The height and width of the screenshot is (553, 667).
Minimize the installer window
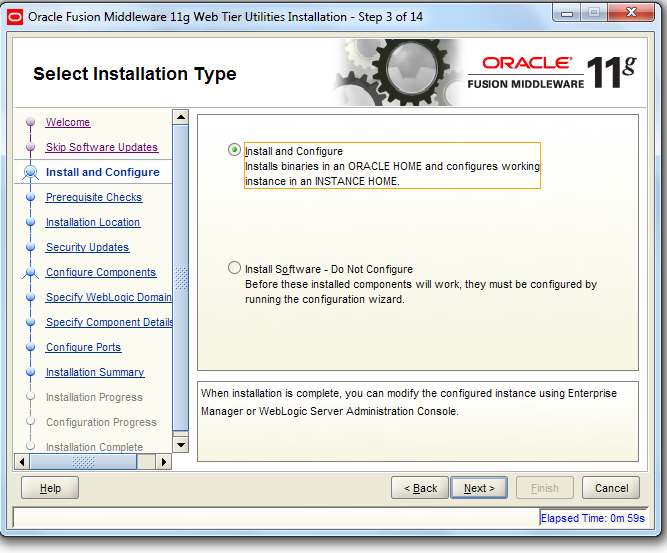(x=567, y=13)
